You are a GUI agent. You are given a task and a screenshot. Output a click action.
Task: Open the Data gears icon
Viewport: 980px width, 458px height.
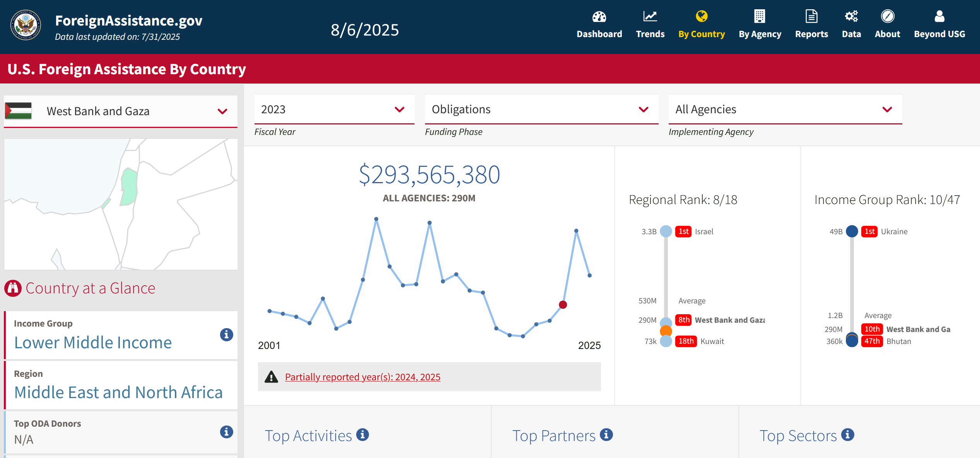pyautogui.click(x=851, y=16)
